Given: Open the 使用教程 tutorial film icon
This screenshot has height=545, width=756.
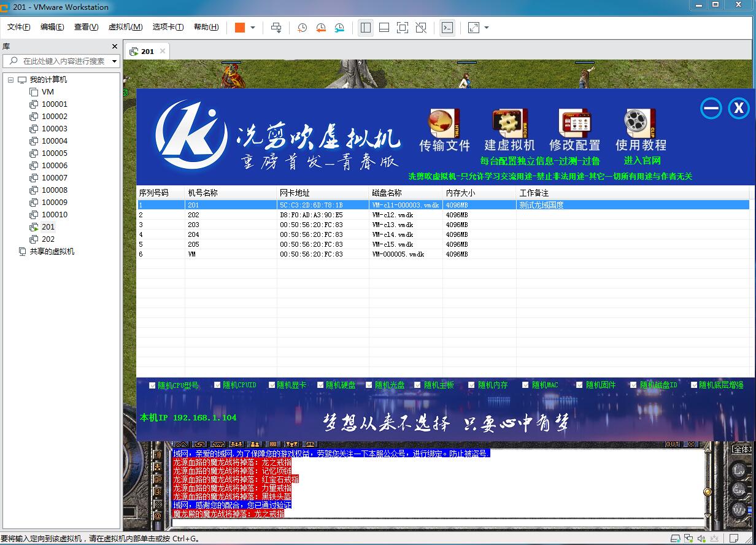Looking at the screenshot, I should pyautogui.click(x=641, y=123).
